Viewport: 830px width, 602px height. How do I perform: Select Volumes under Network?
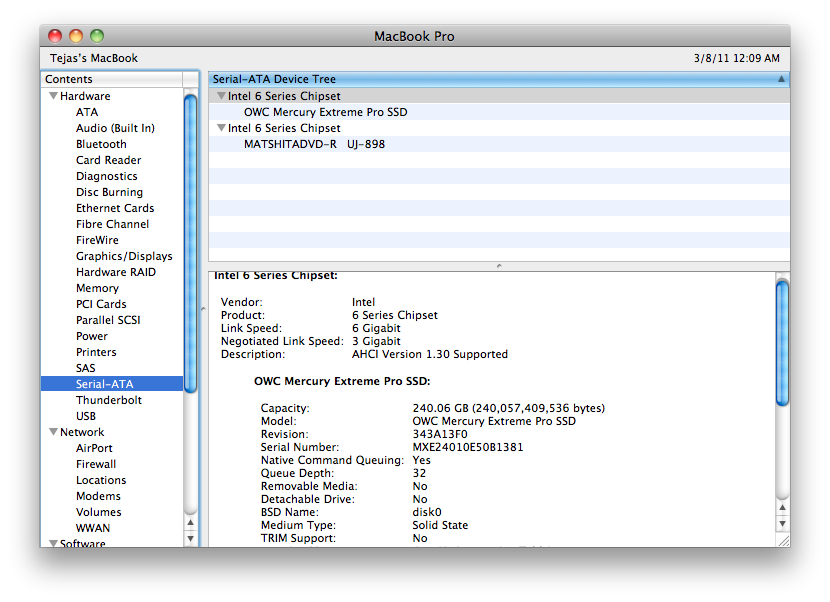pos(98,512)
